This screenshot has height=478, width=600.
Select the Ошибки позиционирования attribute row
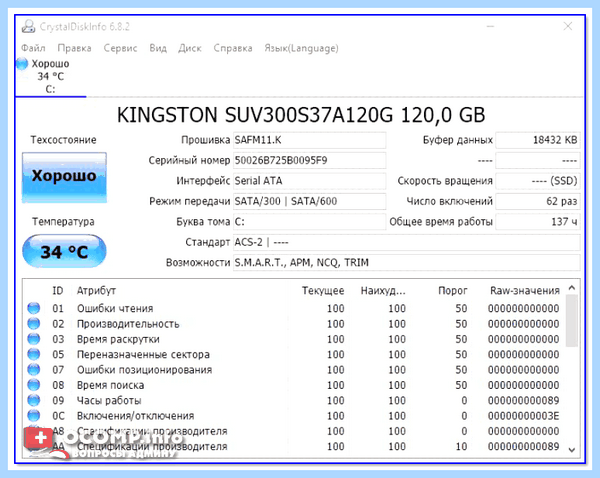tap(295, 370)
